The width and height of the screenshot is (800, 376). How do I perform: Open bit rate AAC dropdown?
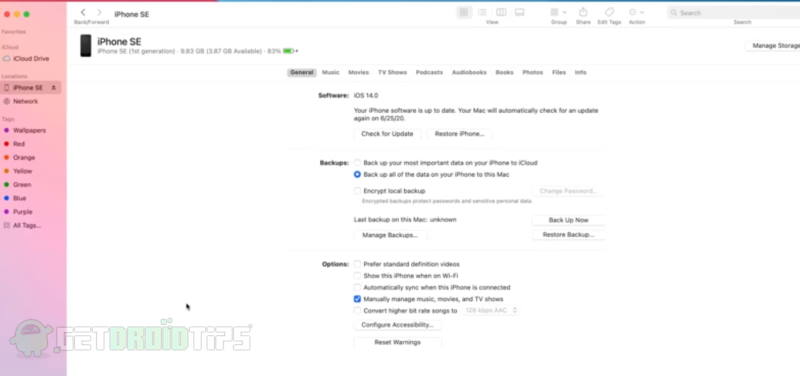[x=491, y=310]
